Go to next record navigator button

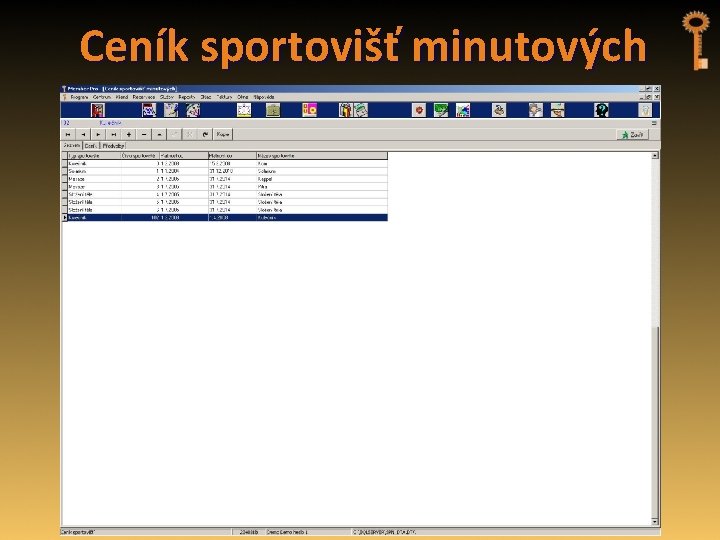pos(98,135)
